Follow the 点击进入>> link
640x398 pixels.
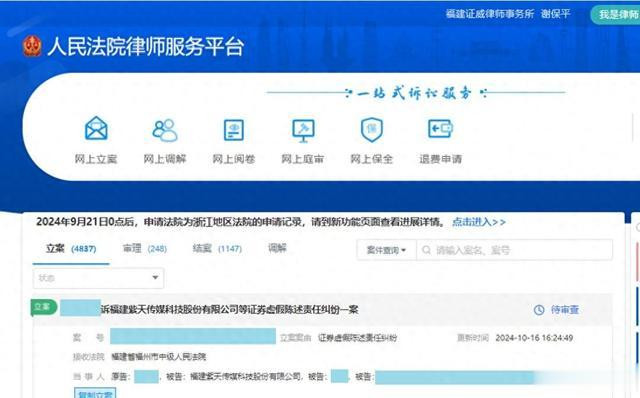[x=479, y=222]
